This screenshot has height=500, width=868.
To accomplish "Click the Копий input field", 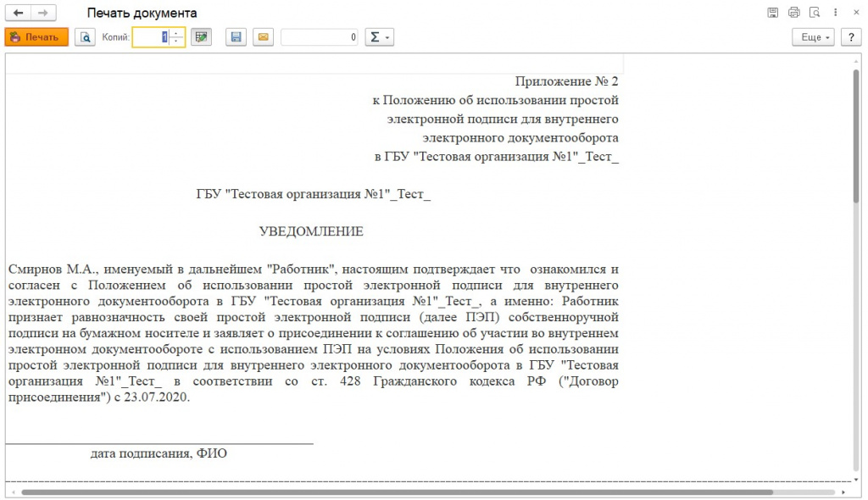I will click(x=155, y=36).
